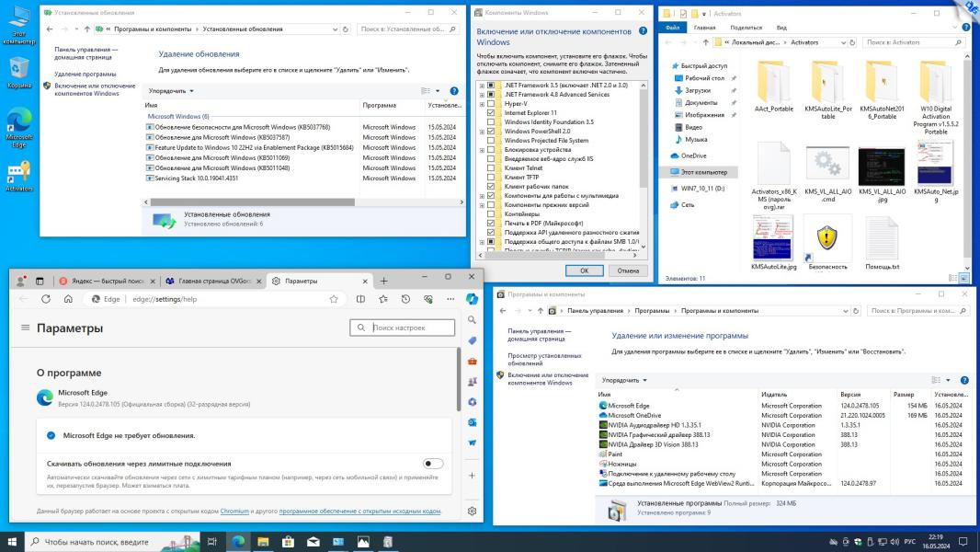Switch to the Главная страница OVGorskiy tab

pos(214,282)
